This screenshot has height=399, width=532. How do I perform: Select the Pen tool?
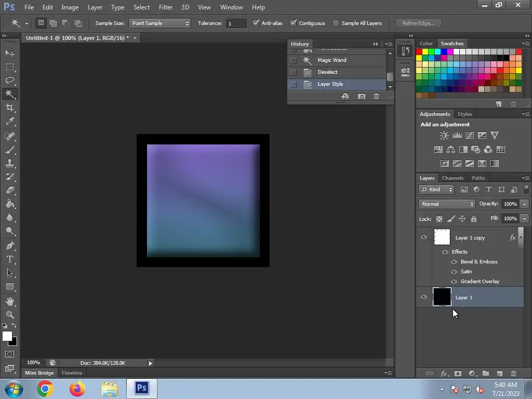[10, 246]
